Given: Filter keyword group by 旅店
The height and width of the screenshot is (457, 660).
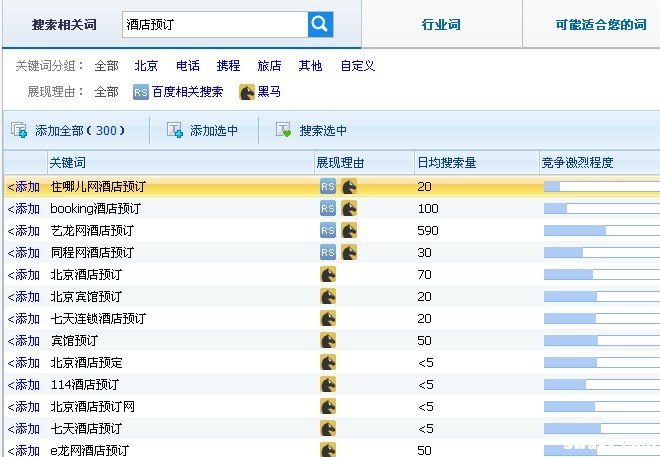Looking at the screenshot, I should coord(269,66).
